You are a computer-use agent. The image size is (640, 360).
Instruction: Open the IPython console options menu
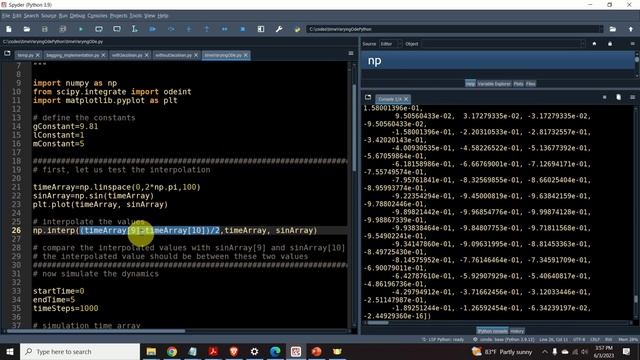632,97
